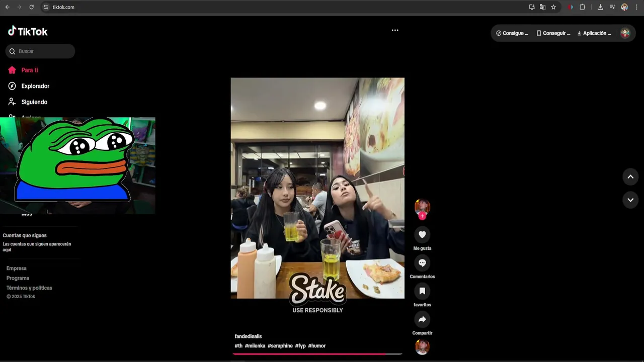The width and height of the screenshot is (644, 362).
Task: Click the Conseguir phone button
Action: pyautogui.click(x=553, y=33)
